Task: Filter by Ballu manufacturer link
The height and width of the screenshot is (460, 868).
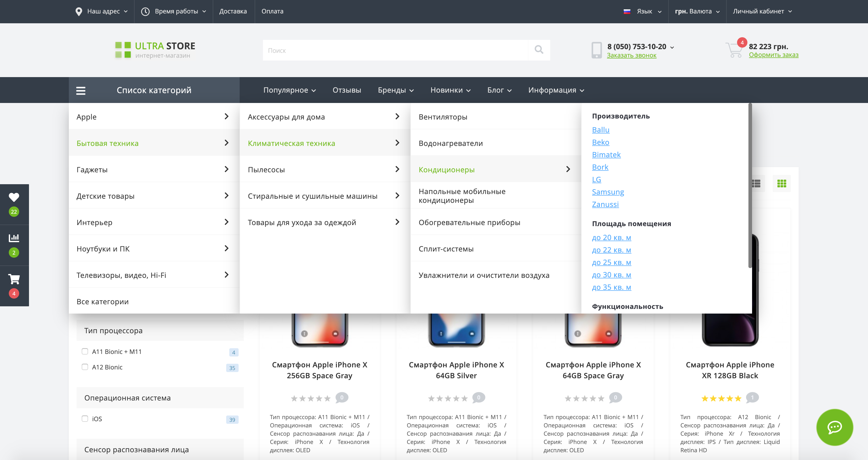Action: [600, 130]
